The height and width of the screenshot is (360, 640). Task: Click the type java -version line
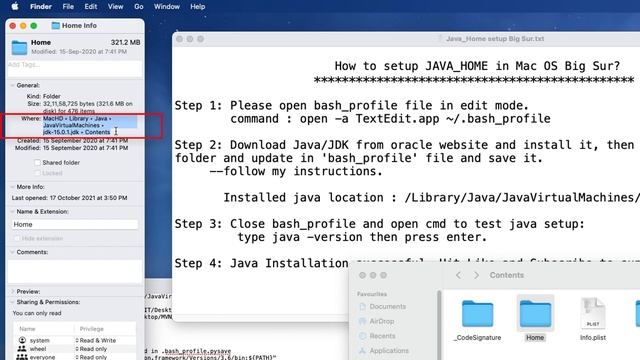tap(362, 237)
